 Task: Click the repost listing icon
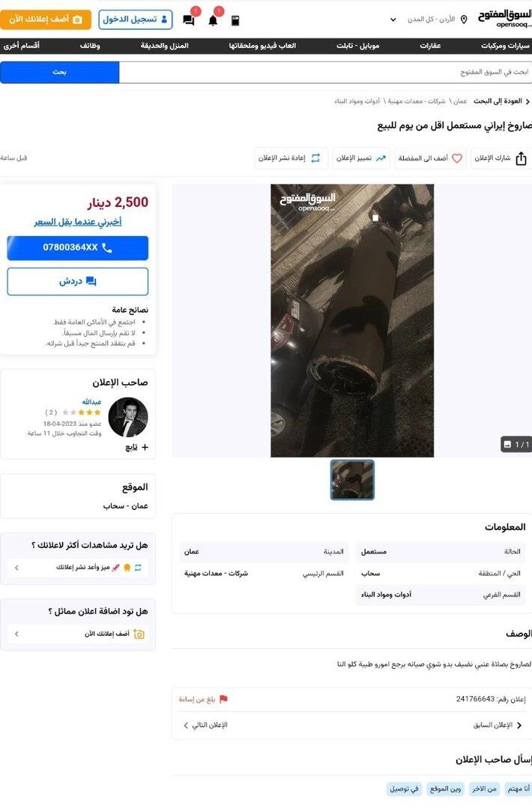click(x=315, y=158)
